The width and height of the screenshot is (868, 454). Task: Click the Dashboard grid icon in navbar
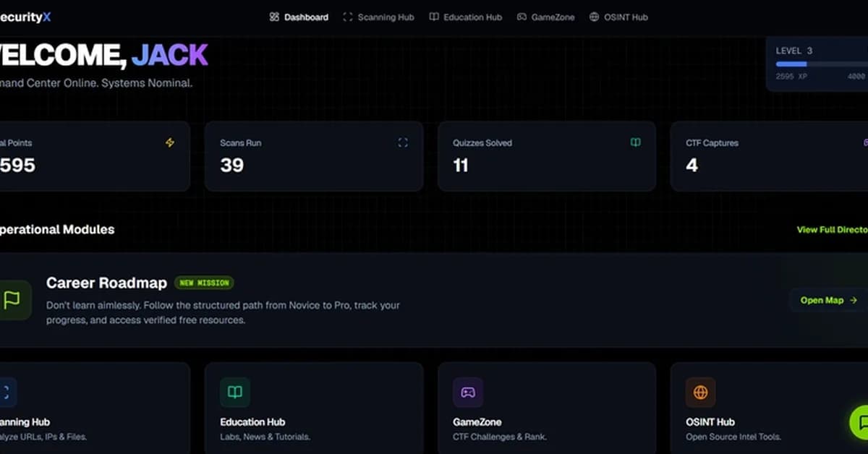tap(274, 17)
